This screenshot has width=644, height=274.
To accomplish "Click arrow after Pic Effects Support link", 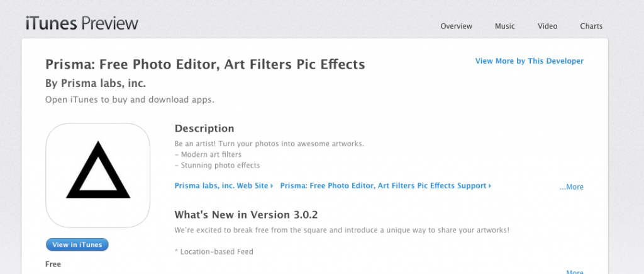I will click(490, 186).
